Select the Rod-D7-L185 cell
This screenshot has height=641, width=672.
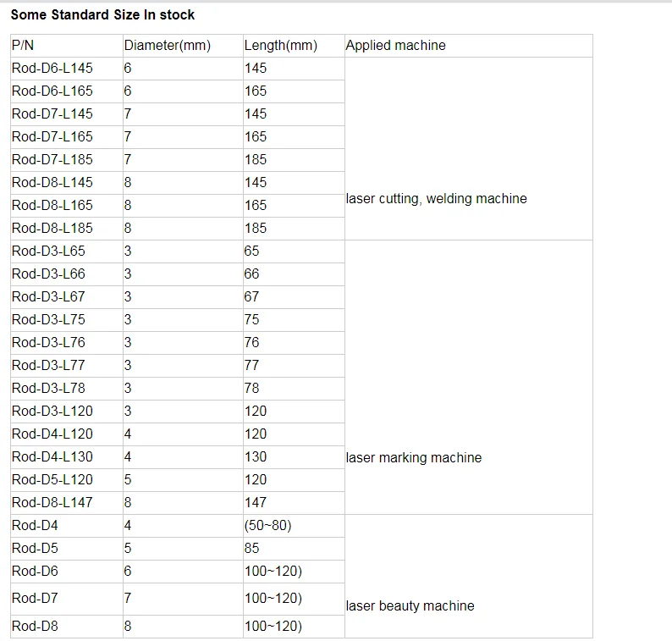[x=52, y=160]
